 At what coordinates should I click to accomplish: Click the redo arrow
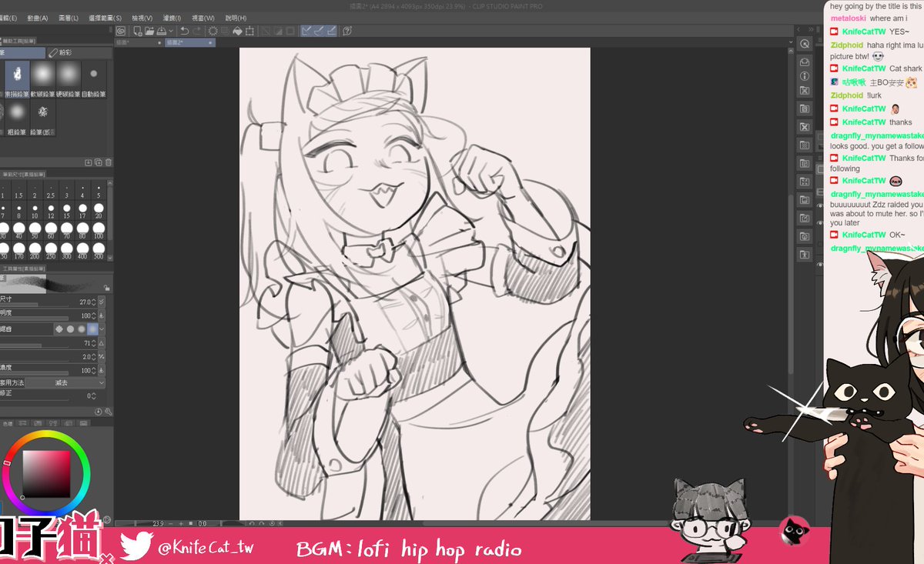[x=198, y=31]
